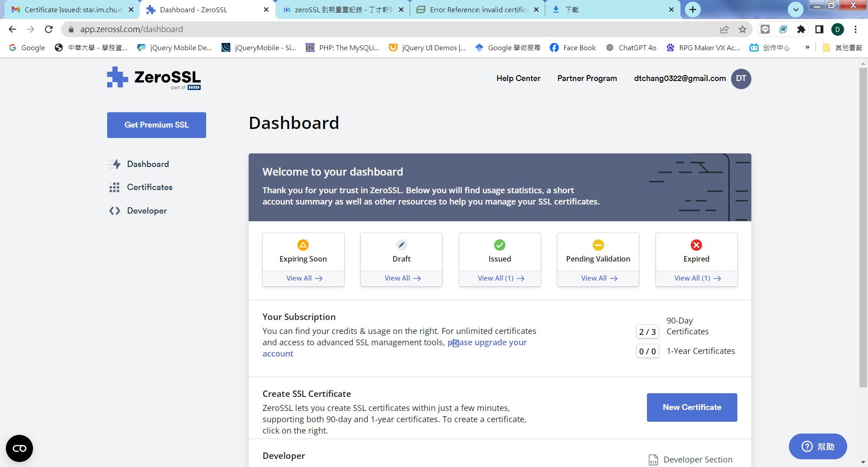Click the Certificates grid icon in sidebar
Image resolution: width=868 pixels, height=467 pixels.
tap(114, 187)
